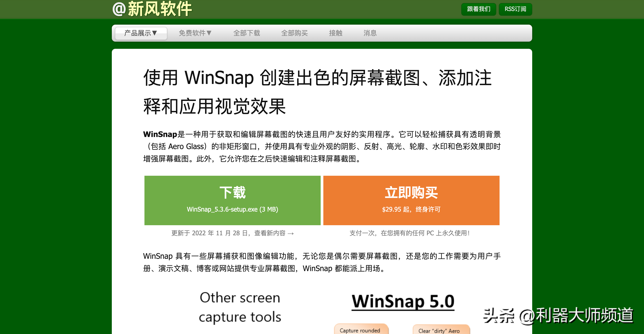Go to the 全部下载 page
The width and height of the screenshot is (644, 334).
coord(246,33)
